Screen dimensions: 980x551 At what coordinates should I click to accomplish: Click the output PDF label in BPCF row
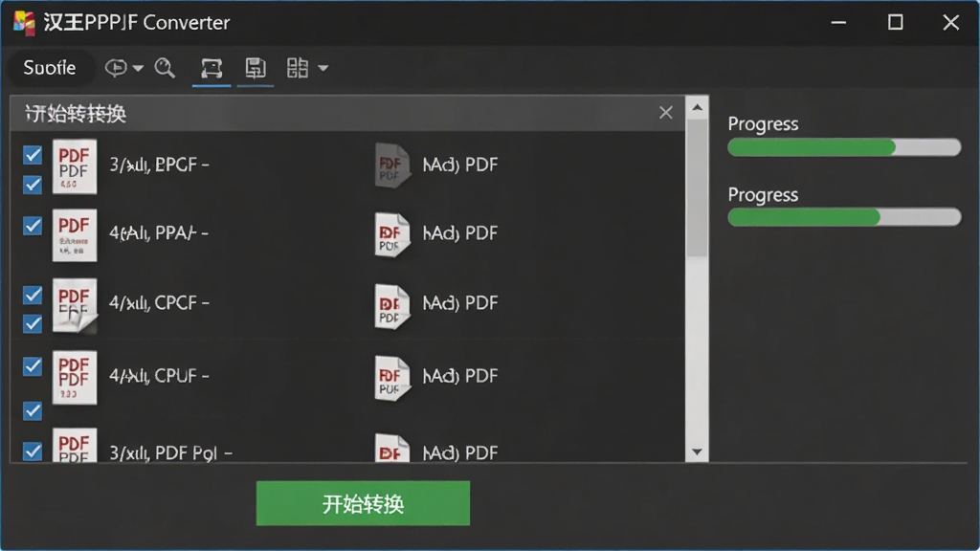460,165
